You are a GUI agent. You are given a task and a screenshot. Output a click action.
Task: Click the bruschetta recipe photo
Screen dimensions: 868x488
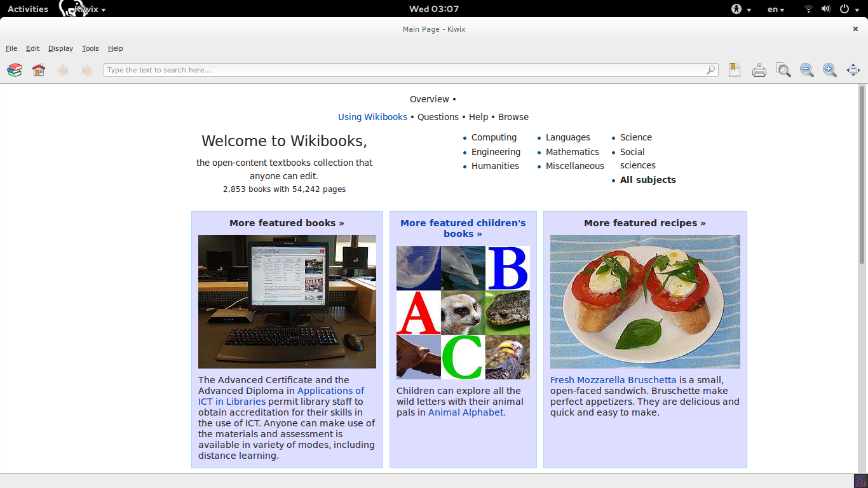click(x=645, y=302)
